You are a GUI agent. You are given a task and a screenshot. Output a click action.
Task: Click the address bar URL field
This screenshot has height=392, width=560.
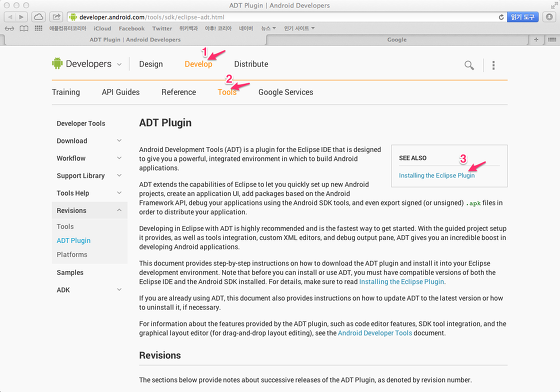(x=282, y=17)
